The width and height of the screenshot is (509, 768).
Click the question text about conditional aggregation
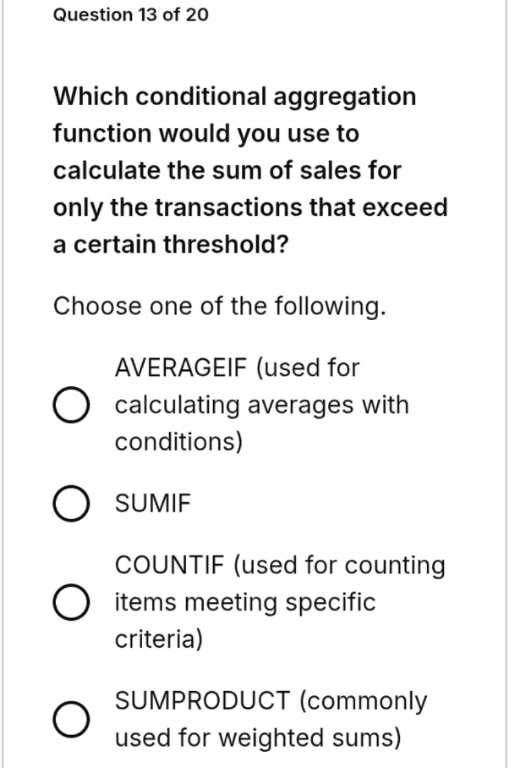click(x=250, y=170)
